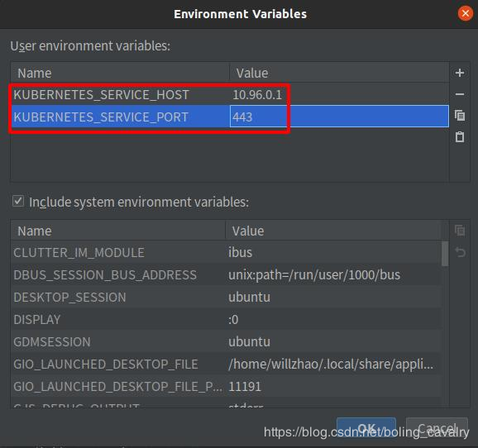Click the revert system variable icon
The image size is (478, 448).
pos(460,252)
